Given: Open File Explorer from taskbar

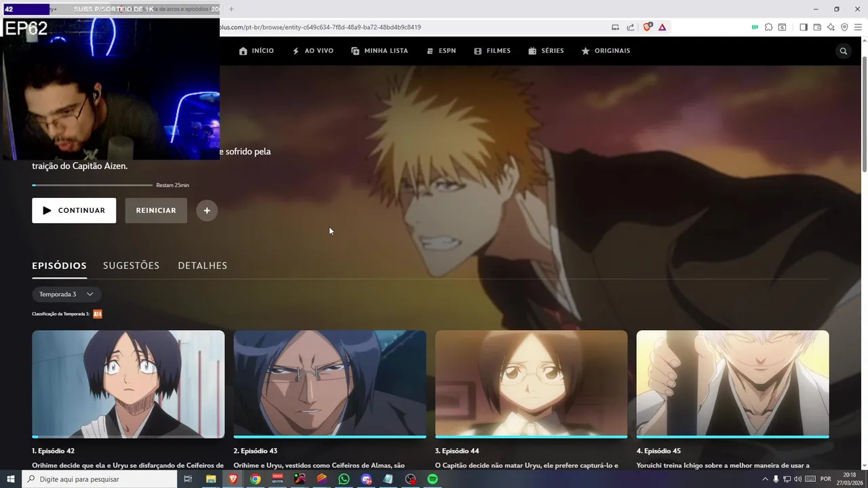Looking at the screenshot, I should [x=211, y=479].
